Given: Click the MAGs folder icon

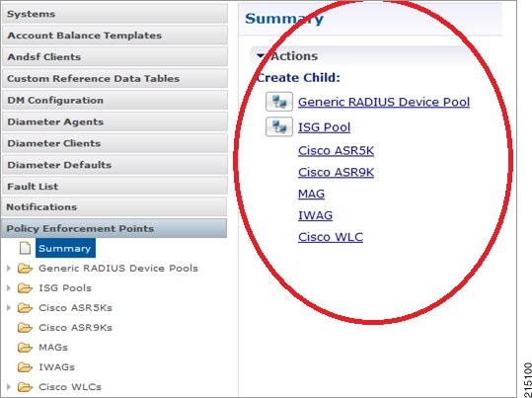Looking at the screenshot, I should click(25, 348).
